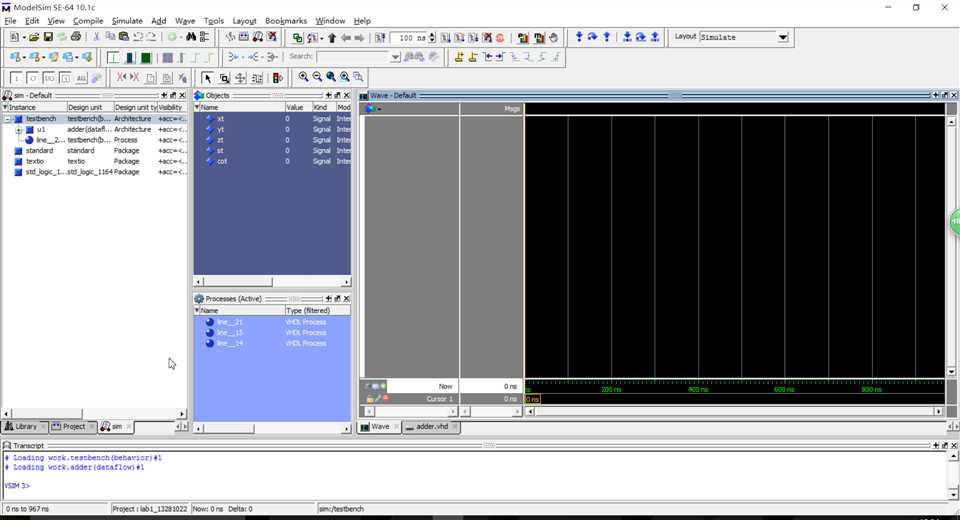This screenshot has height=520, width=960.
Task: Close the Objects panel
Action: tap(347, 96)
